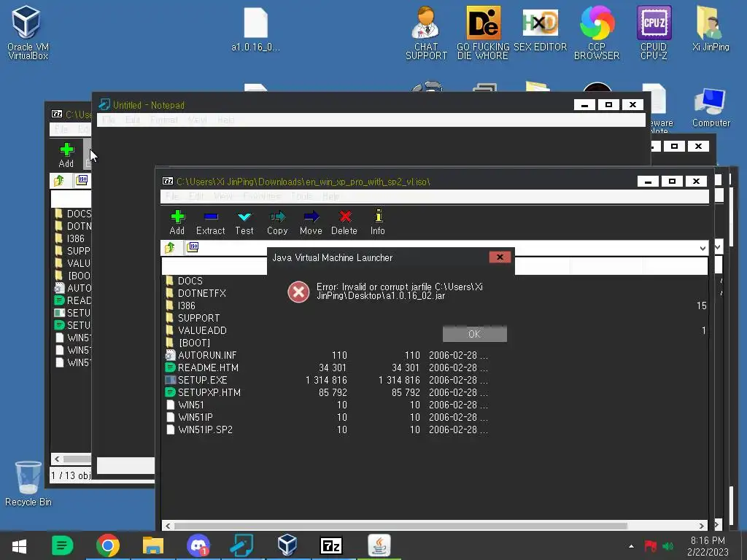The width and height of the screenshot is (747, 560).
Task: Click OK in the Java error dialog
Action: click(474, 334)
